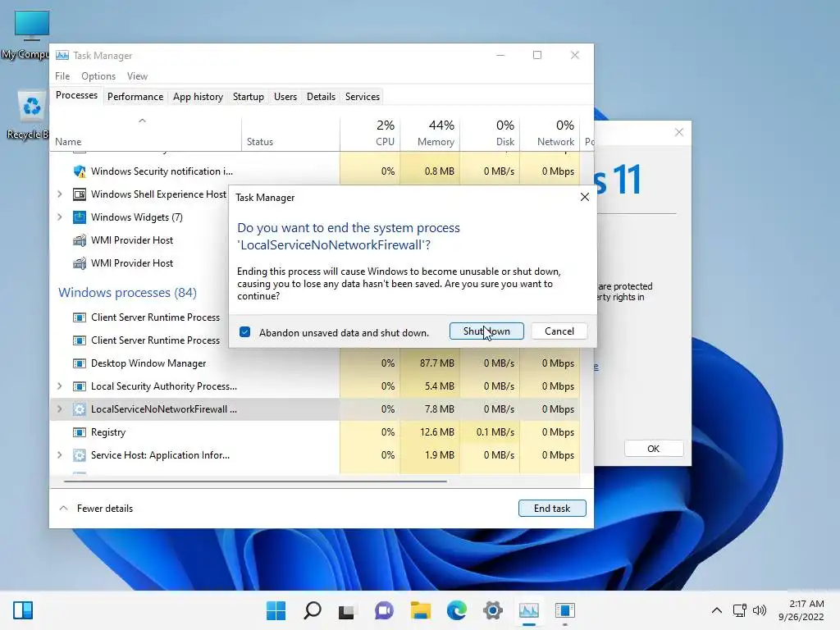Image resolution: width=840 pixels, height=630 pixels.
Task: Click the winver window taskbar icon
Action: click(x=565, y=610)
